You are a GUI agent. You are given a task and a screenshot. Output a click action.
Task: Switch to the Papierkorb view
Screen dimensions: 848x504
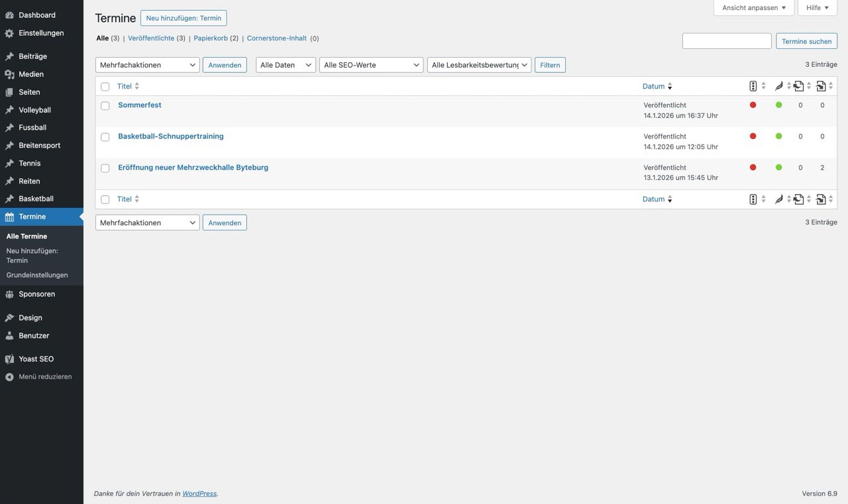click(210, 38)
